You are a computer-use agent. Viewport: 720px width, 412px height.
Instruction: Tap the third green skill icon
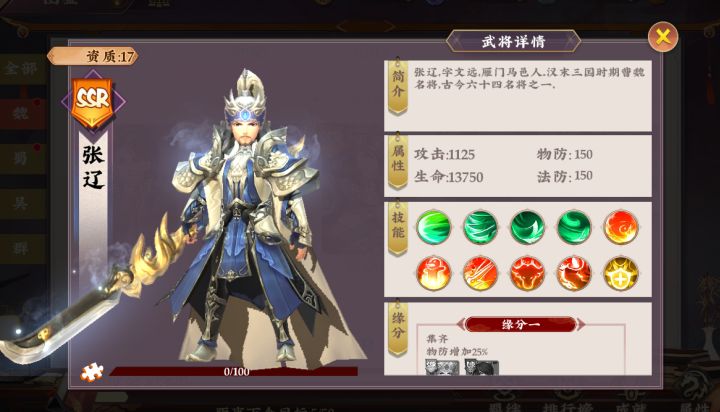click(x=527, y=227)
